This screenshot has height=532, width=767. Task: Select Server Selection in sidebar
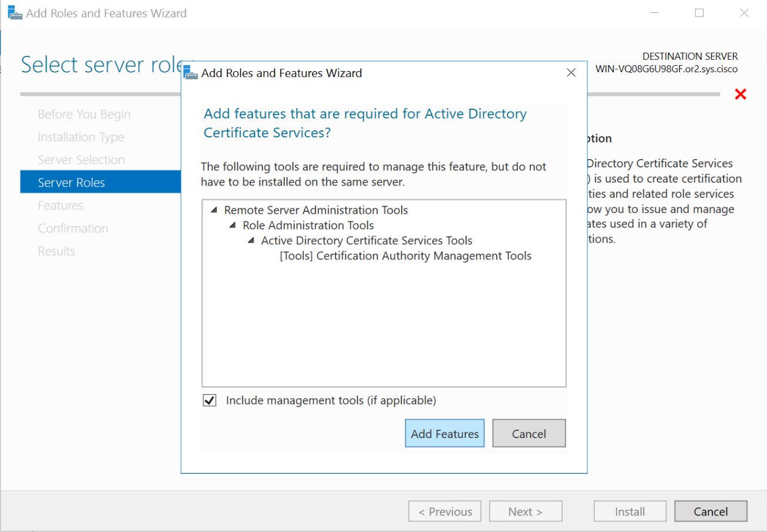point(81,160)
